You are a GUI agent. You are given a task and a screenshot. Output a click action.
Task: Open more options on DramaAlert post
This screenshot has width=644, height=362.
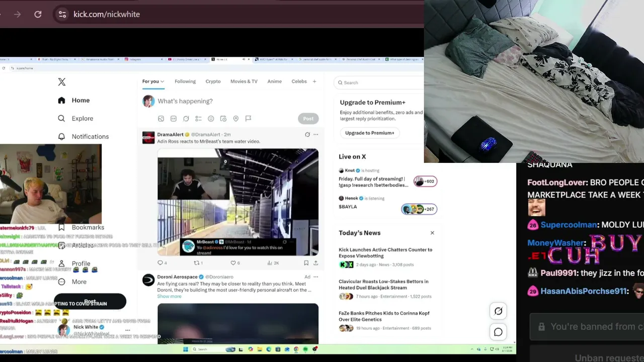click(316, 135)
